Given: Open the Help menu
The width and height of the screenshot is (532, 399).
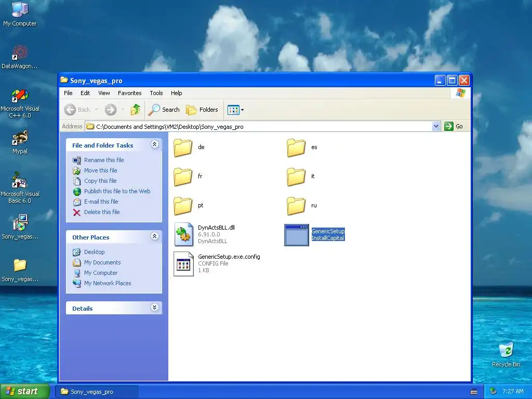Looking at the screenshot, I should (x=176, y=93).
